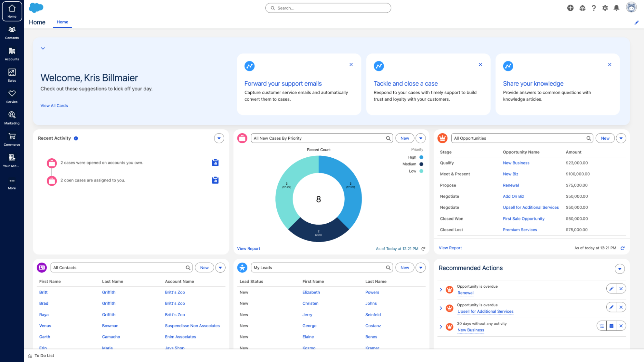Expand All Opportunities list dropdown

[x=622, y=138]
